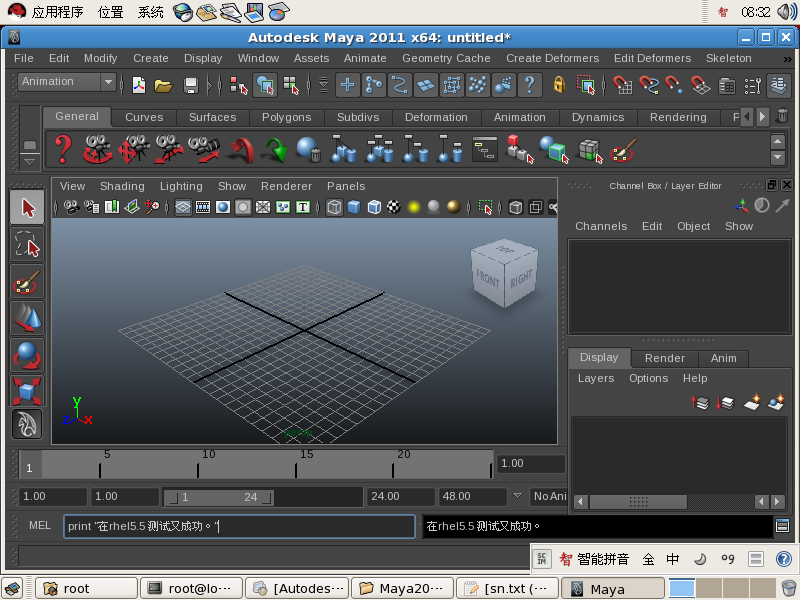Activate the Rotate tool in the toolbox
Image resolution: width=800 pixels, height=600 pixels.
[x=27, y=355]
